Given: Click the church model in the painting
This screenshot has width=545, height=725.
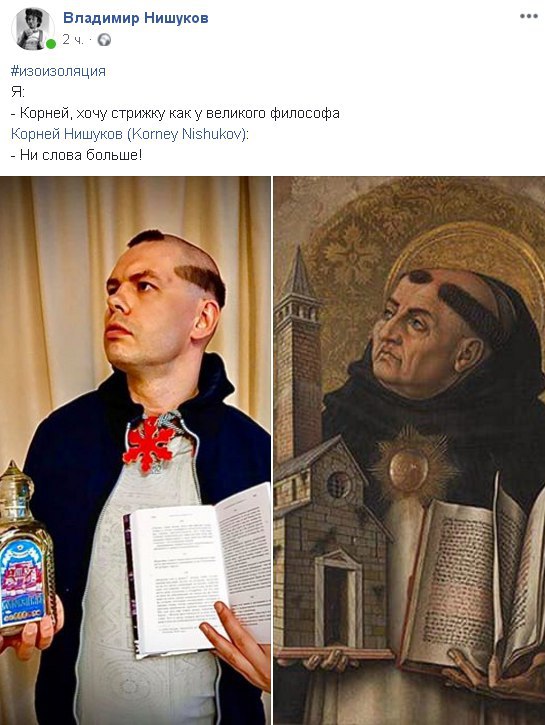Looking at the screenshot, I should tap(326, 481).
